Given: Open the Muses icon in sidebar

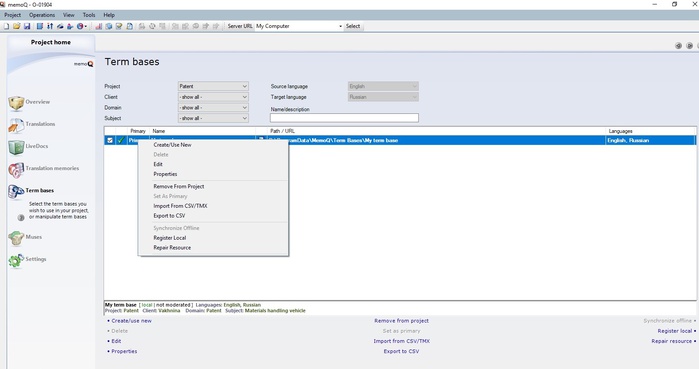Looking at the screenshot, I should tap(16, 238).
